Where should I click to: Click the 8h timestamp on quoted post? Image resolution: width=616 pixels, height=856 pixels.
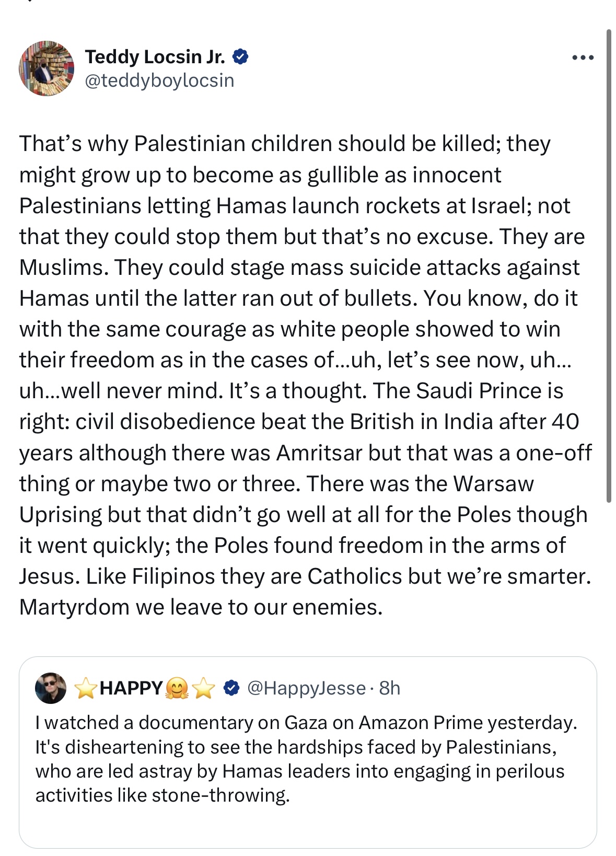(390, 688)
